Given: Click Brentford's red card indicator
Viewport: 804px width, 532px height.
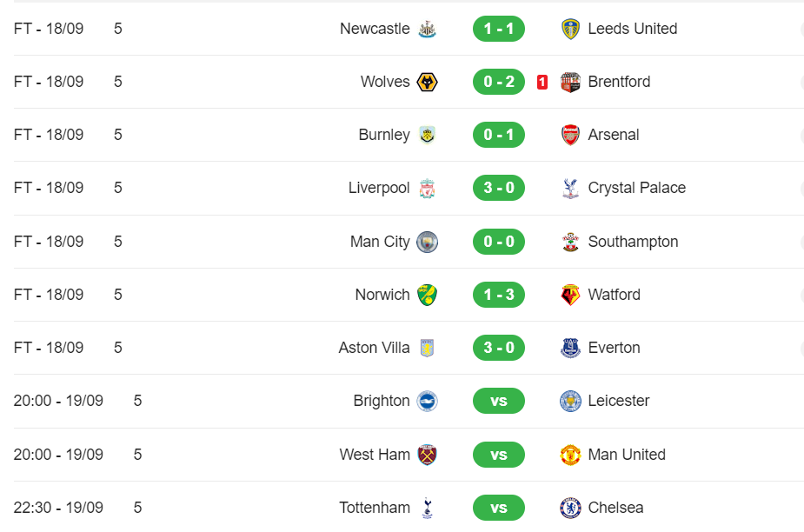Looking at the screenshot, I should [x=542, y=82].
